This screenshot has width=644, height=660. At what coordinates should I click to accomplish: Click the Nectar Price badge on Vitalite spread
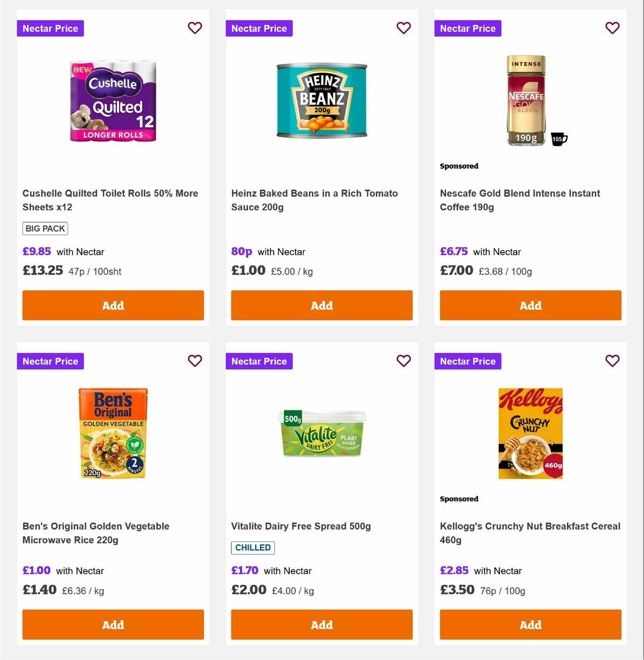(x=259, y=361)
